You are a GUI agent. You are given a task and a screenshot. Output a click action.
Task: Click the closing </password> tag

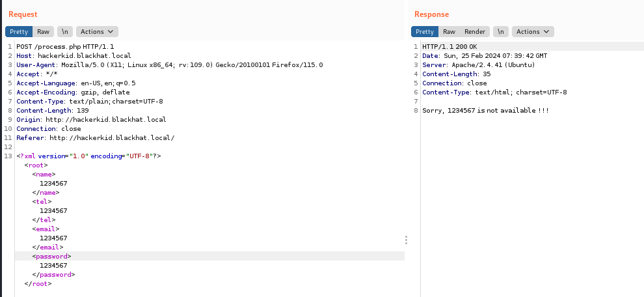[53, 274]
